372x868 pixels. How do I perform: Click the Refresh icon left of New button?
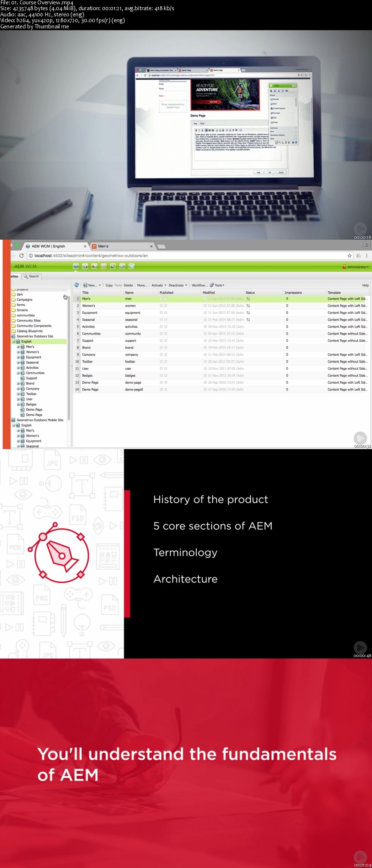click(x=77, y=285)
